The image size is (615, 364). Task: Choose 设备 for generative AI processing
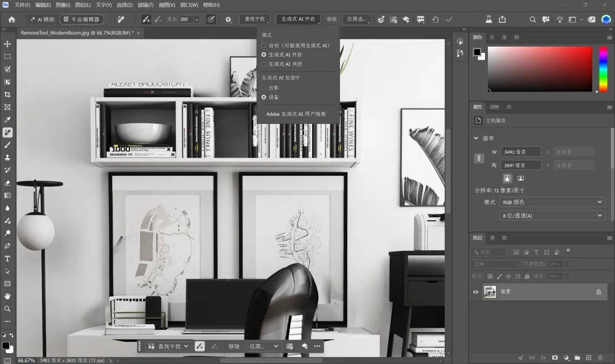coord(270,97)
